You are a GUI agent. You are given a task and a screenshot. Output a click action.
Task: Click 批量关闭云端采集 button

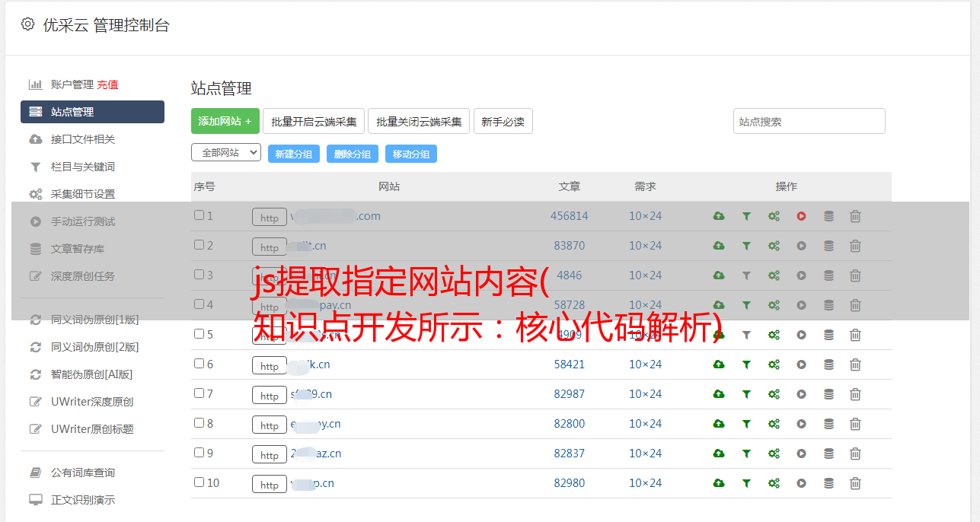419,121
